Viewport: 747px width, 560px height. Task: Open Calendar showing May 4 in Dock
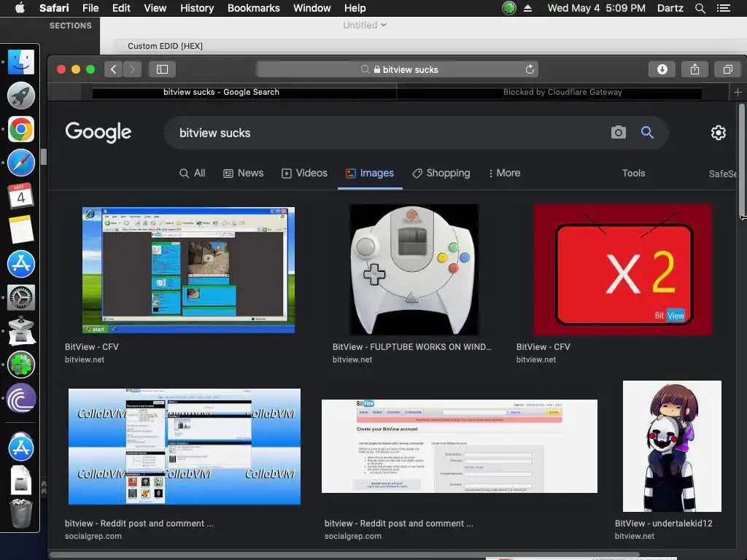[x=21, y=195]
